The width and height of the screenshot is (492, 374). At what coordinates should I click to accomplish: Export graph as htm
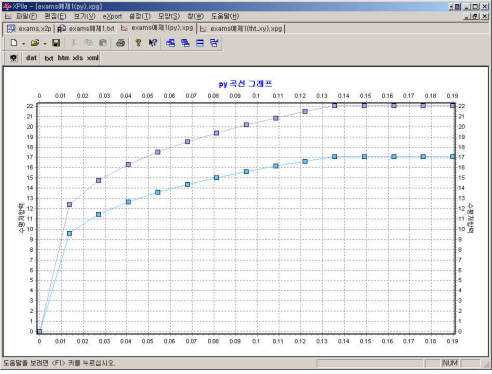tap(63, 58)
